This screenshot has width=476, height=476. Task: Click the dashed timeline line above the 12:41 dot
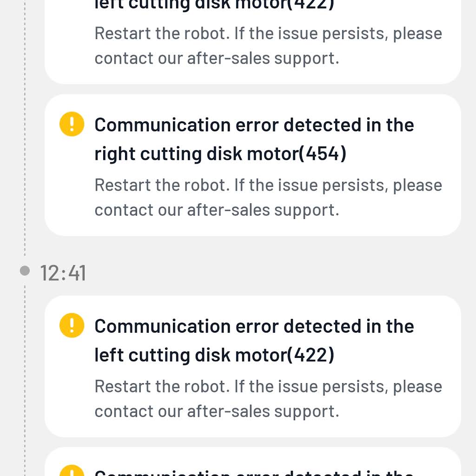(x=25, y=127)
